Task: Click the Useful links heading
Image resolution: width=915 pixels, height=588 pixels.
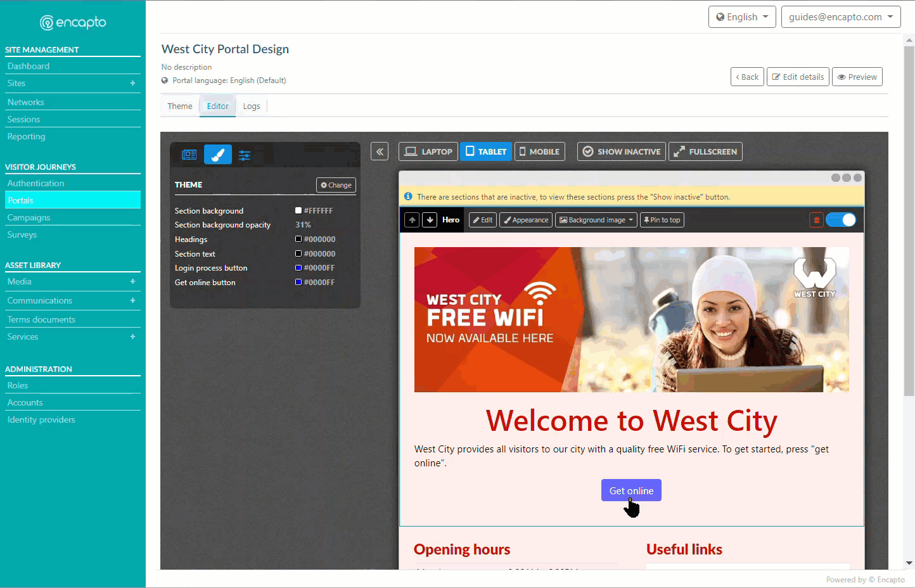Action: point(684,549)
